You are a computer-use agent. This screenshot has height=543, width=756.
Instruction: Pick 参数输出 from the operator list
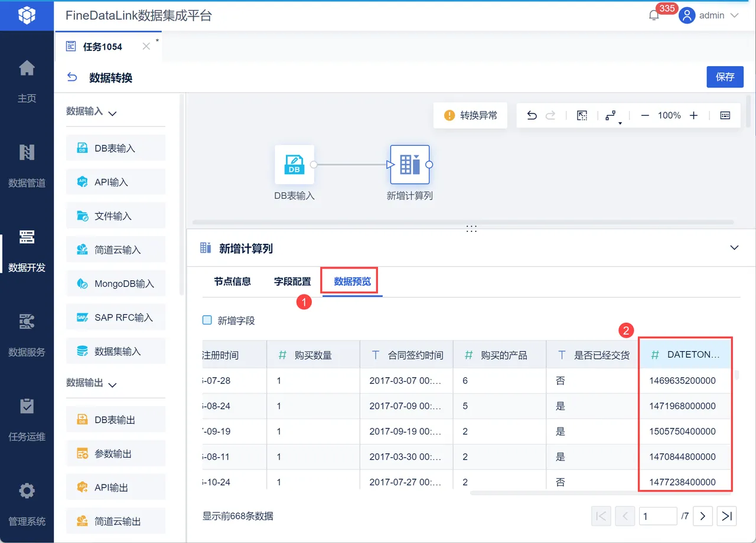(116, 454)
